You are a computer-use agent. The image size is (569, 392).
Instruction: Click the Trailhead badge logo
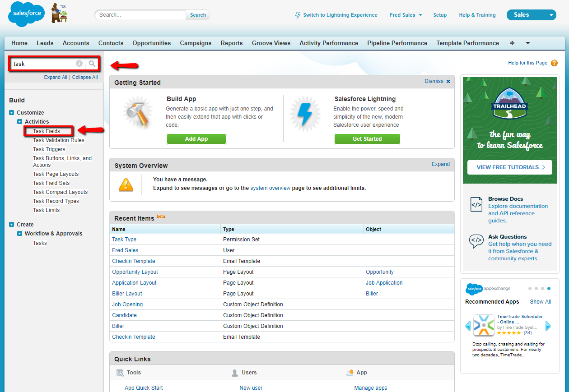coord(509,104)
